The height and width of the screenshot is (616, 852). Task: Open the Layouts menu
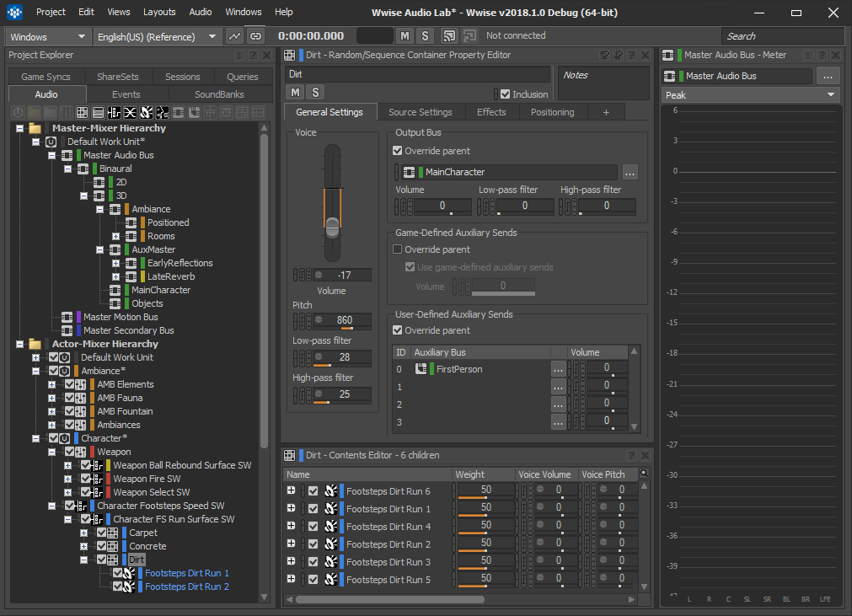(x=159, y=12)
